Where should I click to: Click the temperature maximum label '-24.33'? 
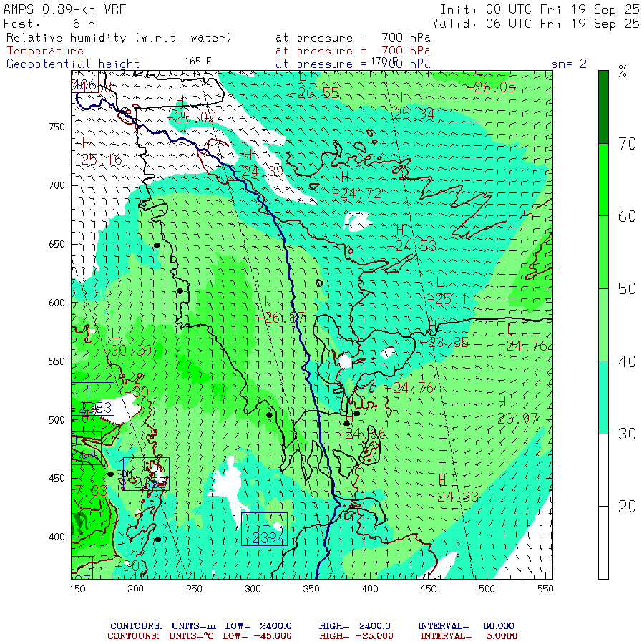tap(454, 497)
